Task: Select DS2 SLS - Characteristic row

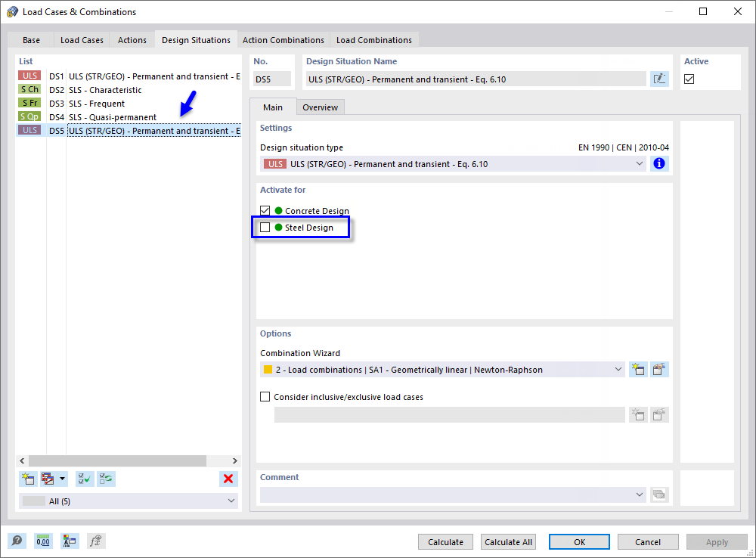Action: (x=129, y=90)
